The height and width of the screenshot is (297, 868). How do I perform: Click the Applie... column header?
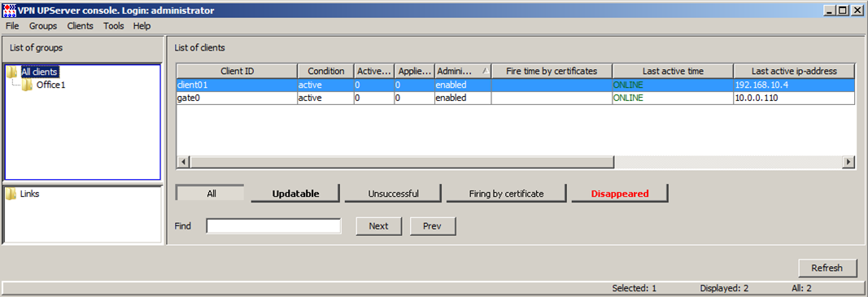point(415,71)
